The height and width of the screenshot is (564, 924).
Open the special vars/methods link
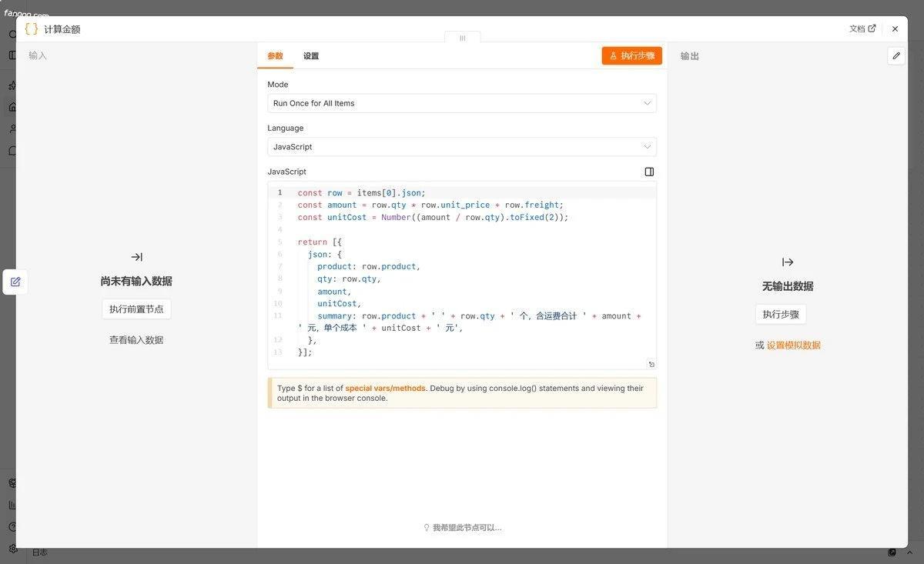click(x=385, y=389)
